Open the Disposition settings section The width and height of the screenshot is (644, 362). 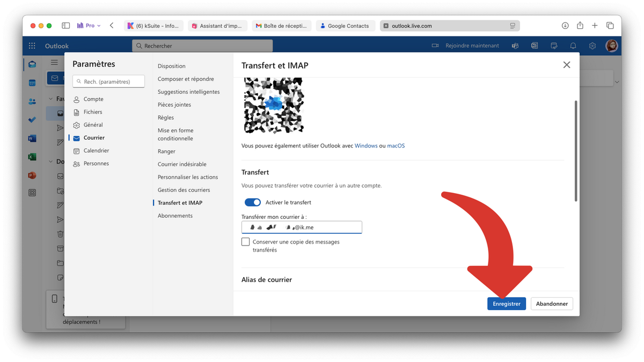[172, 66]
